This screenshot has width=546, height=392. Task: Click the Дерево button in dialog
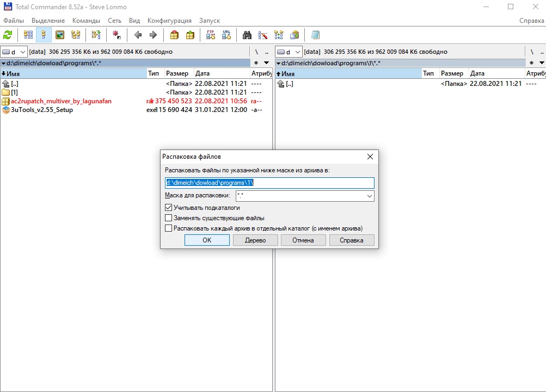pyautogui.click(x=255, y=240)
